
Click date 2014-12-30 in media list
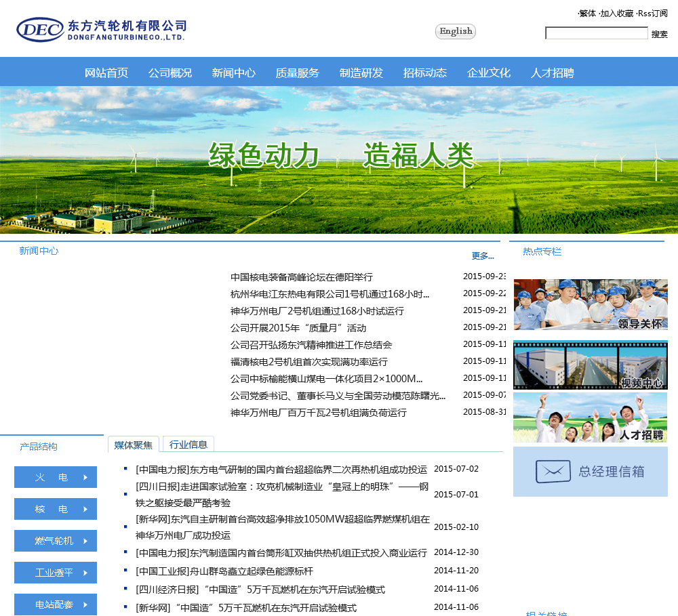point(456,552)
